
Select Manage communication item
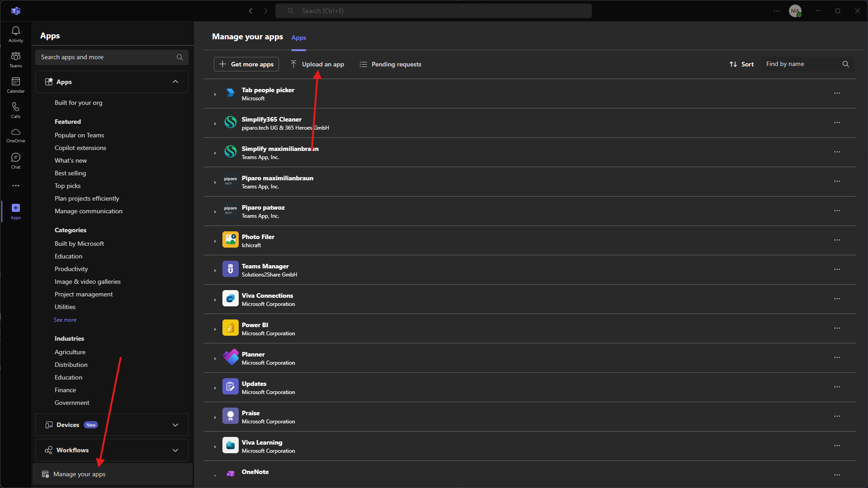click(89, 211)
